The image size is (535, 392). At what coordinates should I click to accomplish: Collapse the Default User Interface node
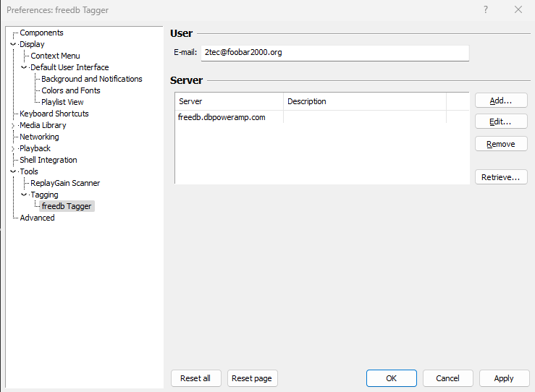point(24,67)
